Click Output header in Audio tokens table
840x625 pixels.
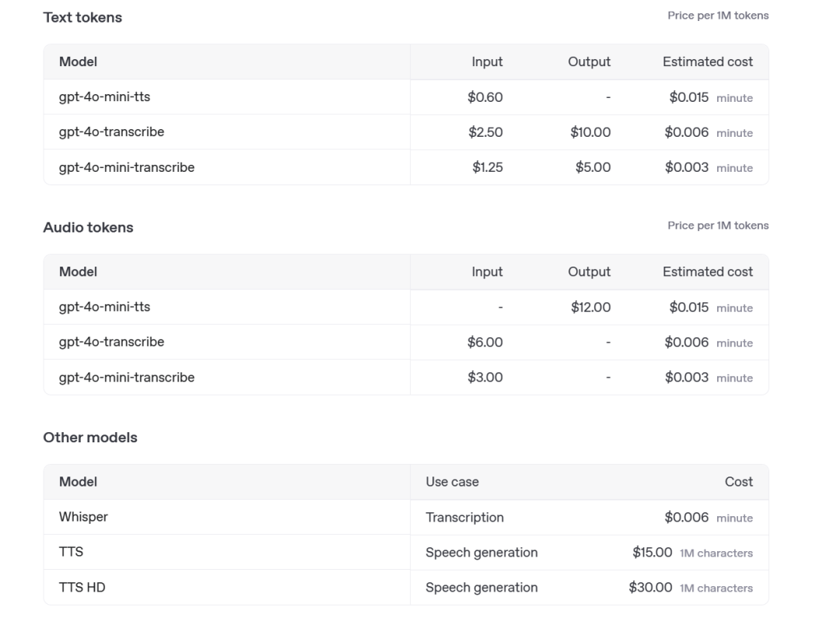pos(590,271)
